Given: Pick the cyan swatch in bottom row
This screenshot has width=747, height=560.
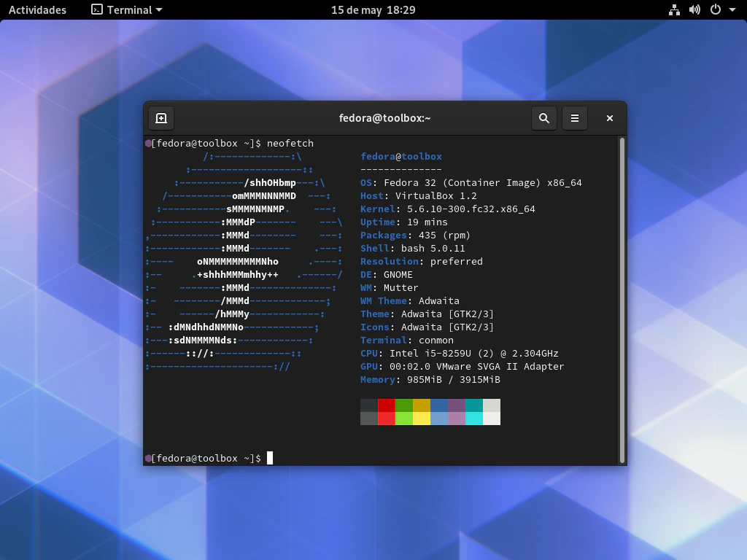Looking at the screenshot, I should tap(474, 419).
